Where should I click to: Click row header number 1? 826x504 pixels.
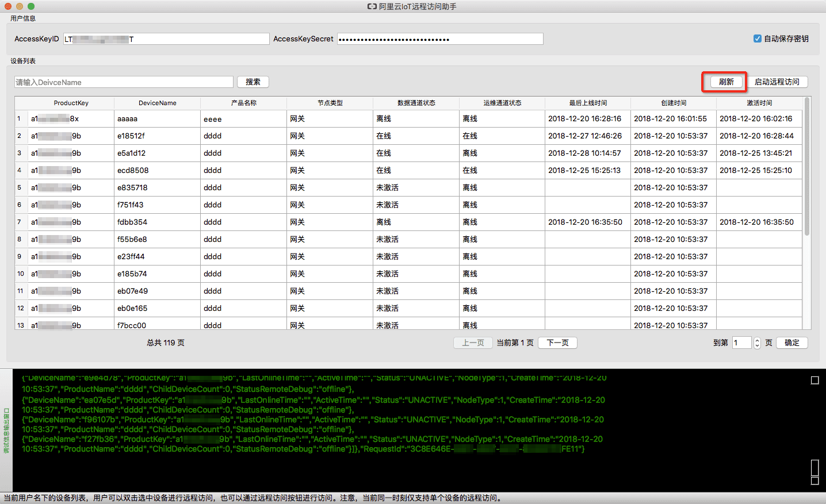(x=21, y=118)
